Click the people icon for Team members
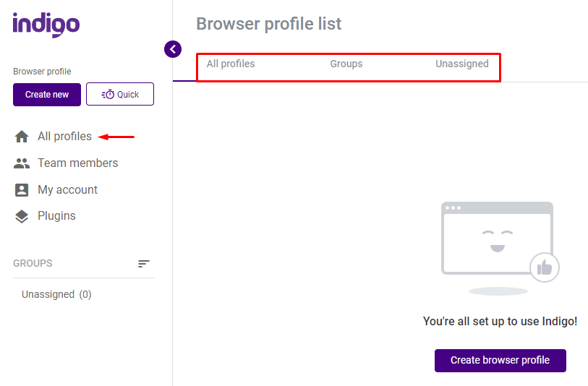Viewport: 588px width, 386px height. 22,163
